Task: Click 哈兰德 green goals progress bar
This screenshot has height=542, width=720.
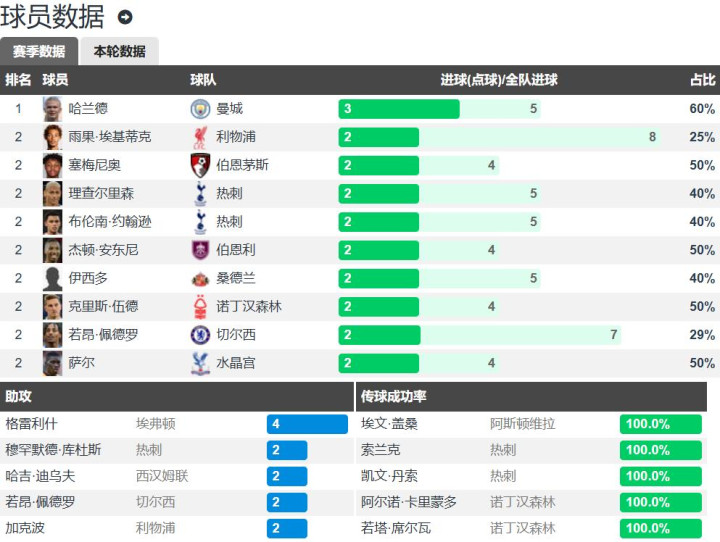Action: point(398,109)
